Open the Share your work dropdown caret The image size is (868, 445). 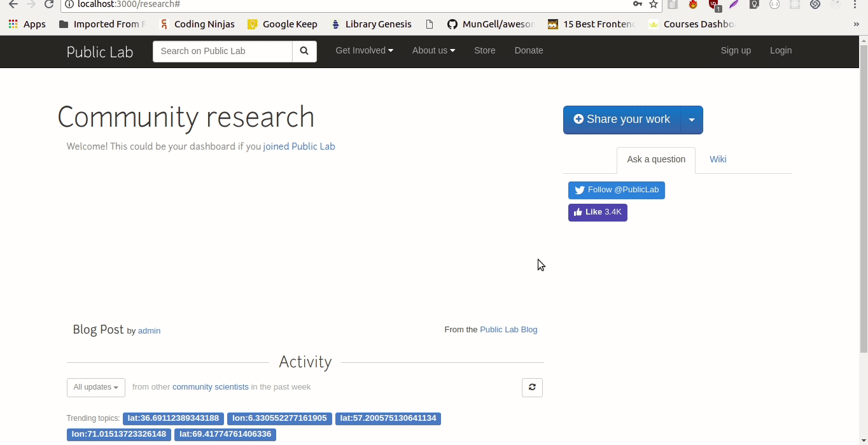tap(692, 120)
